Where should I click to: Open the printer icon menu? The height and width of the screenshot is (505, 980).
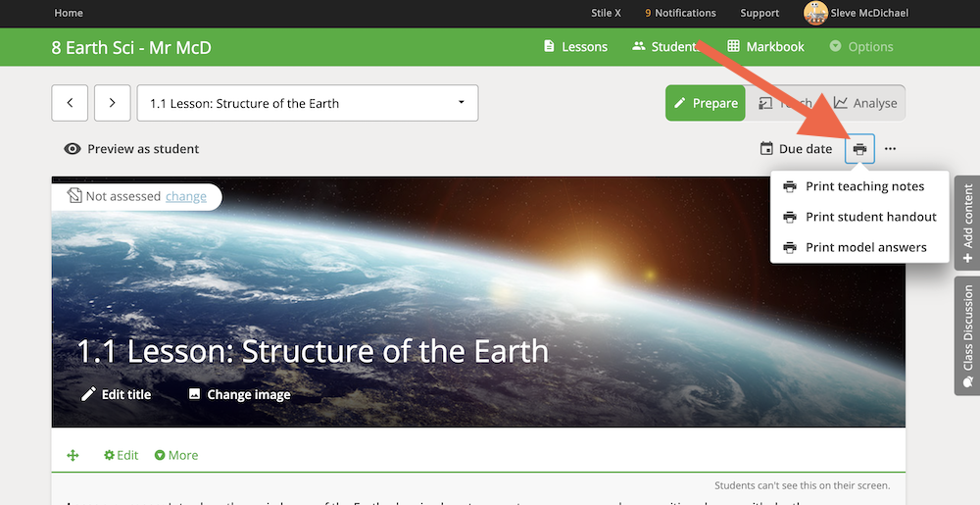(x=859, y=149)
